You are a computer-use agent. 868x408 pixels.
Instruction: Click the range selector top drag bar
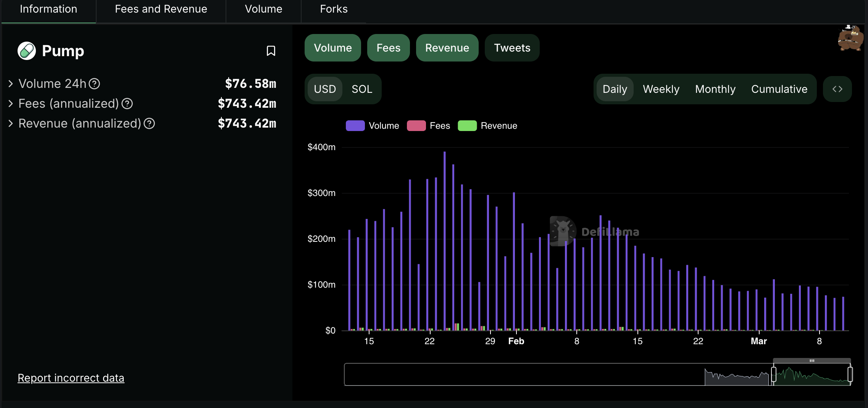pos(812,361)
